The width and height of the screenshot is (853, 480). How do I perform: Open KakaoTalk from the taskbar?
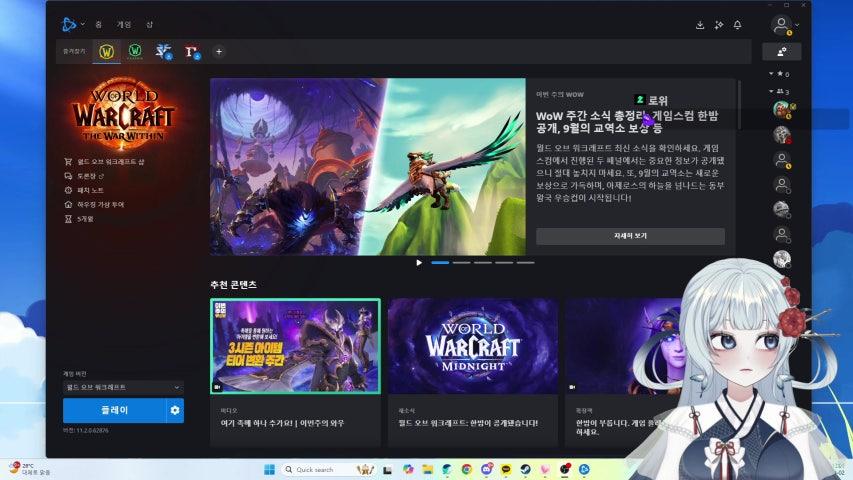click(x=506, y=469)
